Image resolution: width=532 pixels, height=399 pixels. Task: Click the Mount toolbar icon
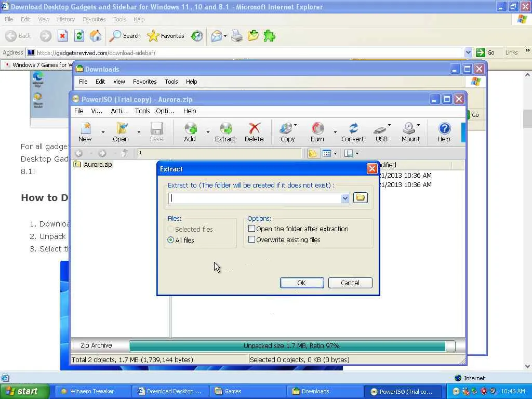pyautogui.click(x=410, y=132)
